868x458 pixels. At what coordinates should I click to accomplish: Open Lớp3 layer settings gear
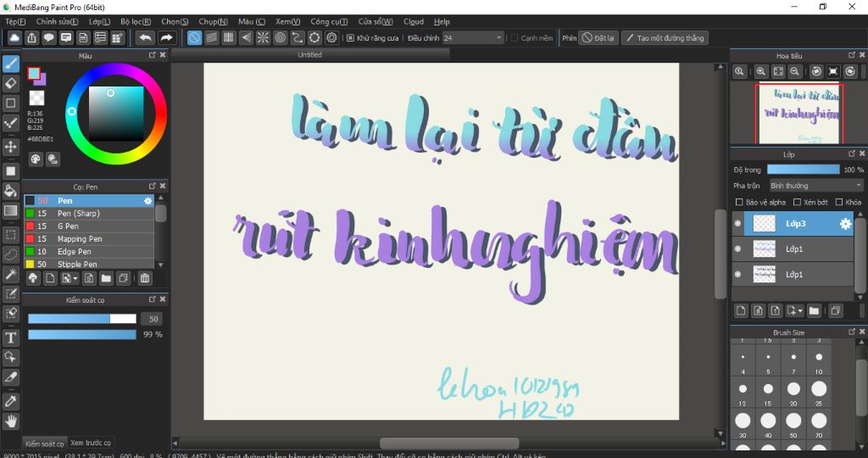point(845,224)
